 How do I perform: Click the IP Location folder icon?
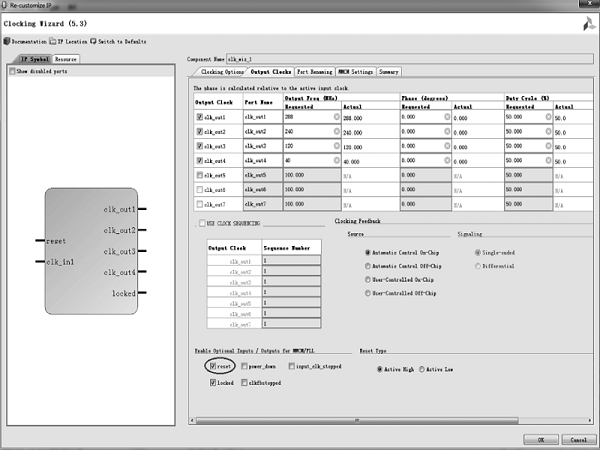[53, 41]
